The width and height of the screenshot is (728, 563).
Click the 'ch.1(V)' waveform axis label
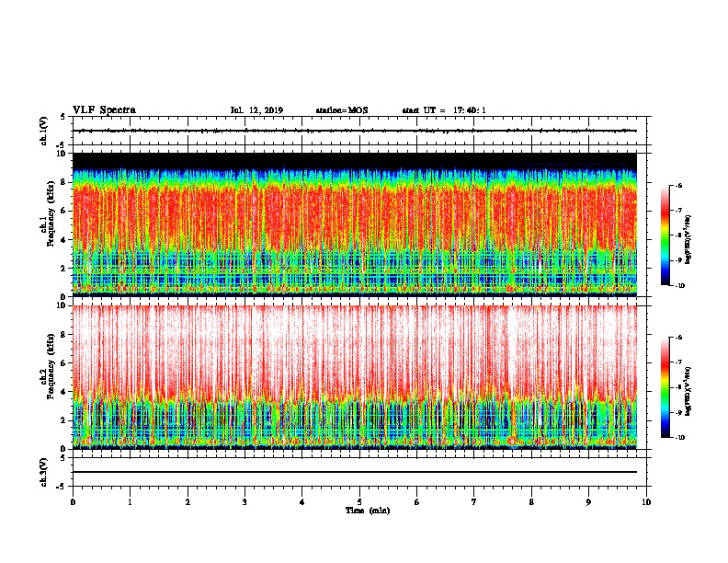pyautogui.click(x=43, y=131)
